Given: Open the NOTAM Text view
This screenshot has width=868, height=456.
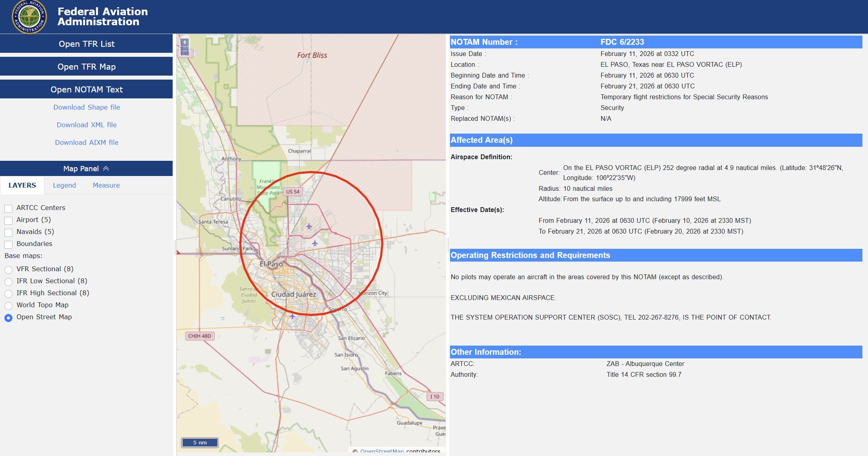Looking at the screenshot, I should [x=86, y=89].
